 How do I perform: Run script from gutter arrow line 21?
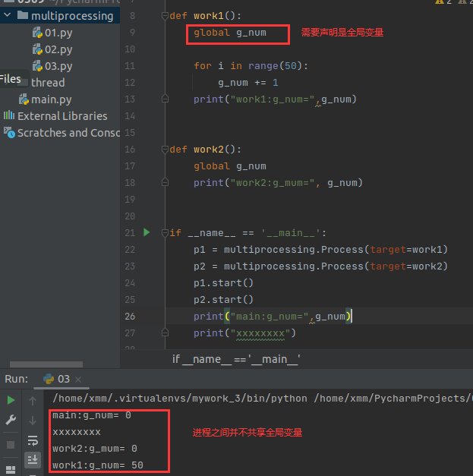click(x=147, y=232)
